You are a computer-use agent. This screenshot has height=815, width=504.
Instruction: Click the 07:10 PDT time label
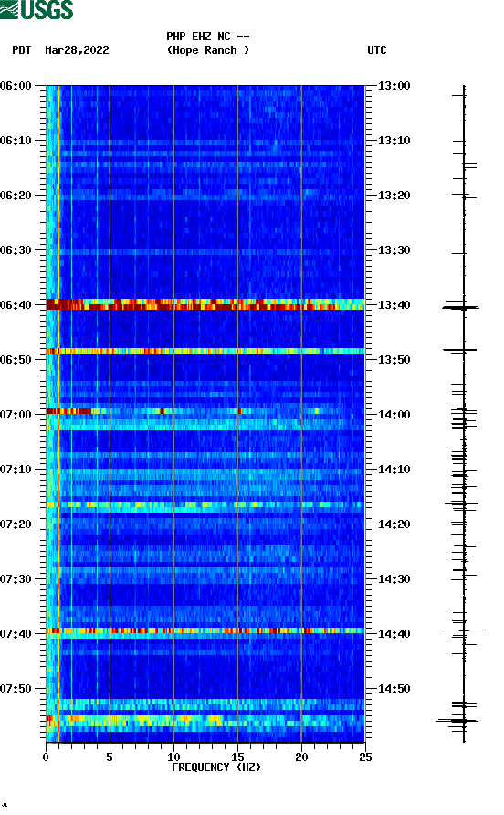click(x=16, y=470)
